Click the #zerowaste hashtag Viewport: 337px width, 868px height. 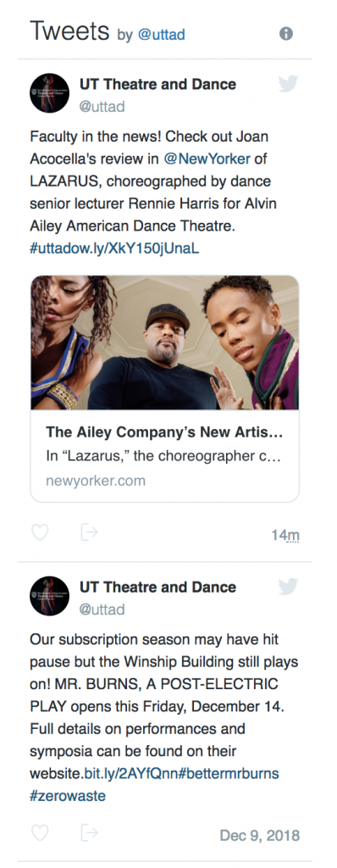click(x=68, y=796)
